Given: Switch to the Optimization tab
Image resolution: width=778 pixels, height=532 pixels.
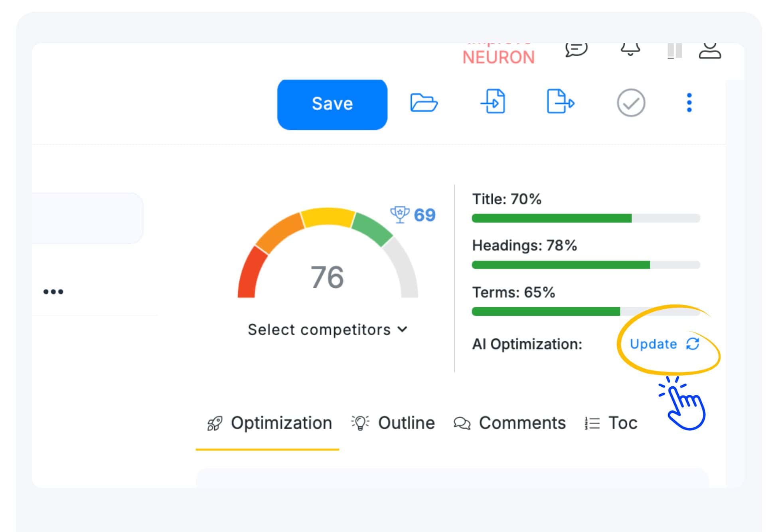Looking at the screenshot, I should 269,423.
